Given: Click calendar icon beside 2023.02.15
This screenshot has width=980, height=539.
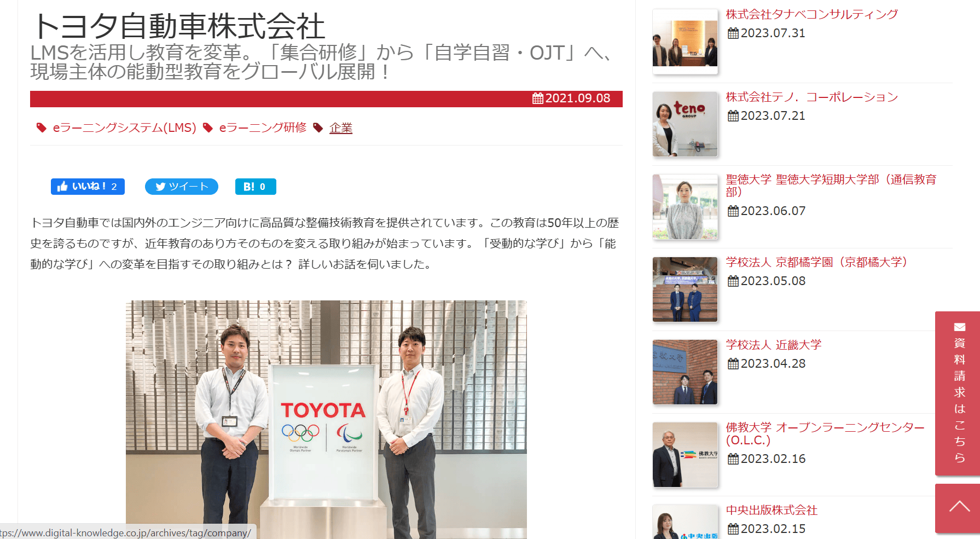Looking at the screenshot, I should pos(733,529).
